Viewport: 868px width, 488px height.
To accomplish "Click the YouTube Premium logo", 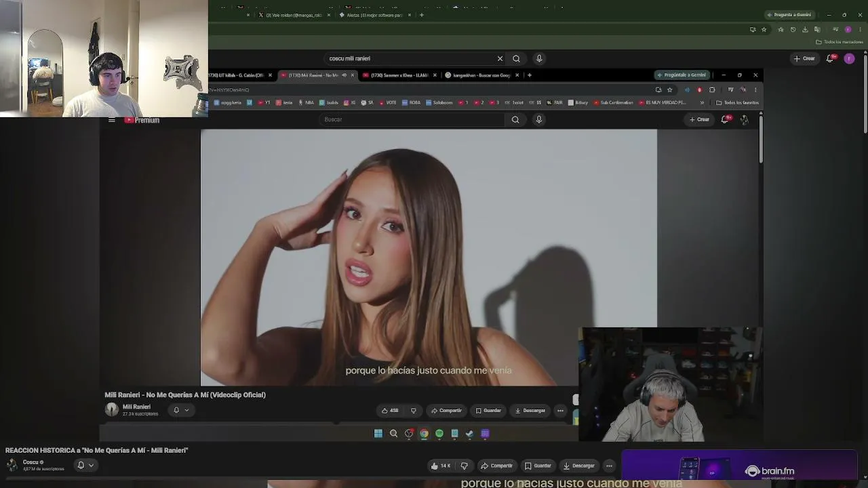I will tap(142, 120).
